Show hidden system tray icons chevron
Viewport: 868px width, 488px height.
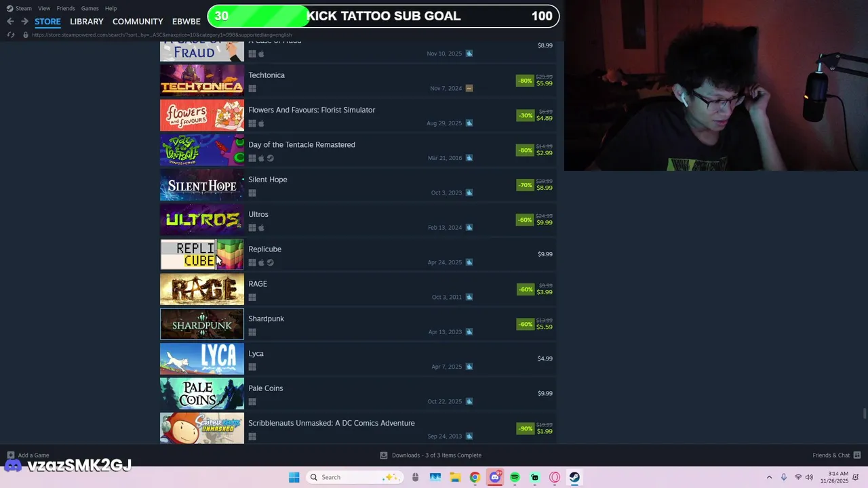(769, 477)
